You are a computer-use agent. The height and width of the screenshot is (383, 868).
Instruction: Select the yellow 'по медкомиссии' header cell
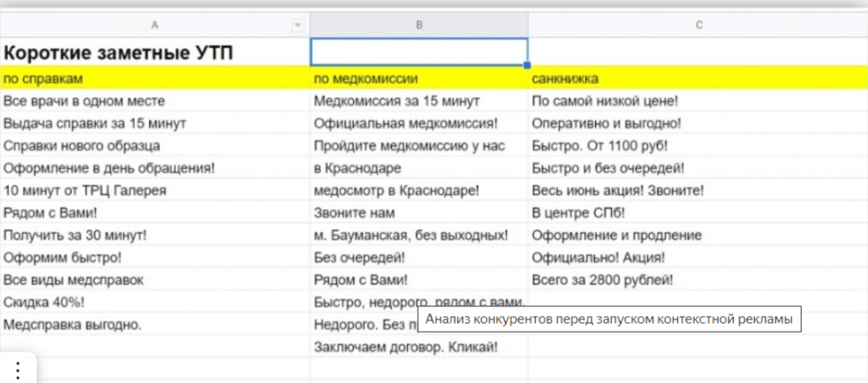tap(419, 79)
